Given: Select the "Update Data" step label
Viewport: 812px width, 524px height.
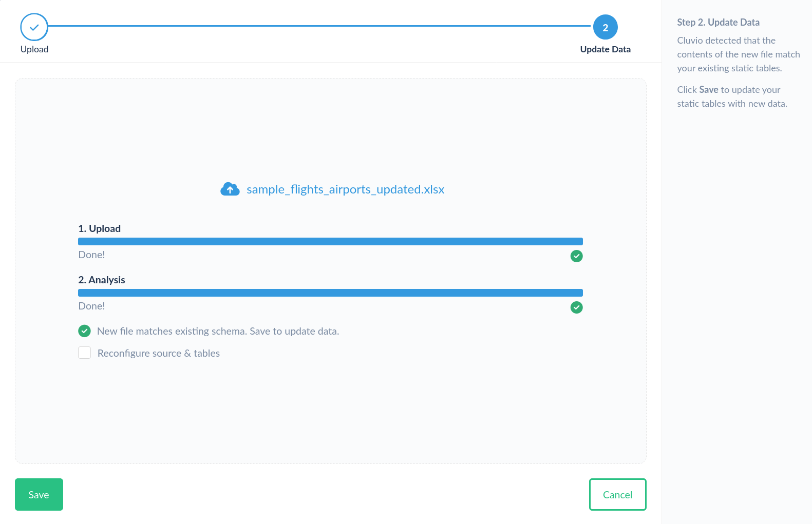Looking at the screenshot, I should click(605, 49).
